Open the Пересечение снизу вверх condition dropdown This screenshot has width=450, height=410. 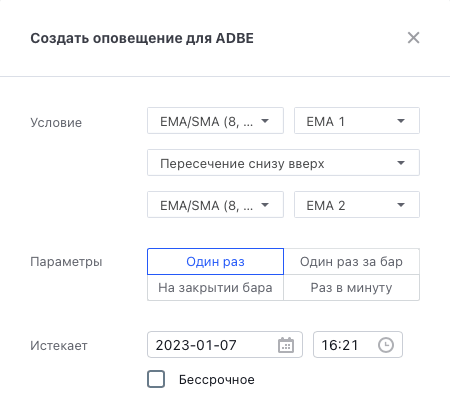point(283,163)
